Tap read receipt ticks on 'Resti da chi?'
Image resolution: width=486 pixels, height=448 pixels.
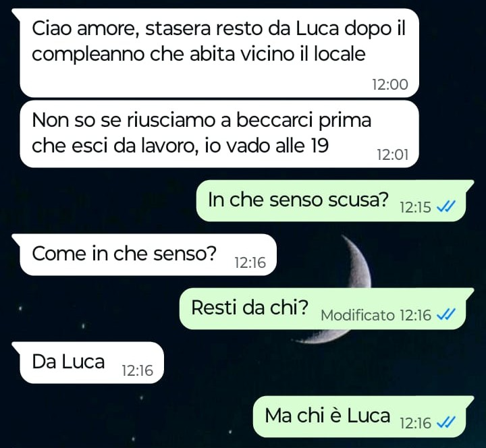tap(446, 314)
